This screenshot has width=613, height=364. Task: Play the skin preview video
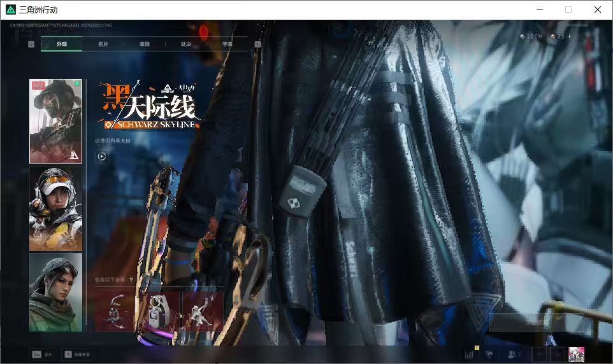[x=102, y=157]
